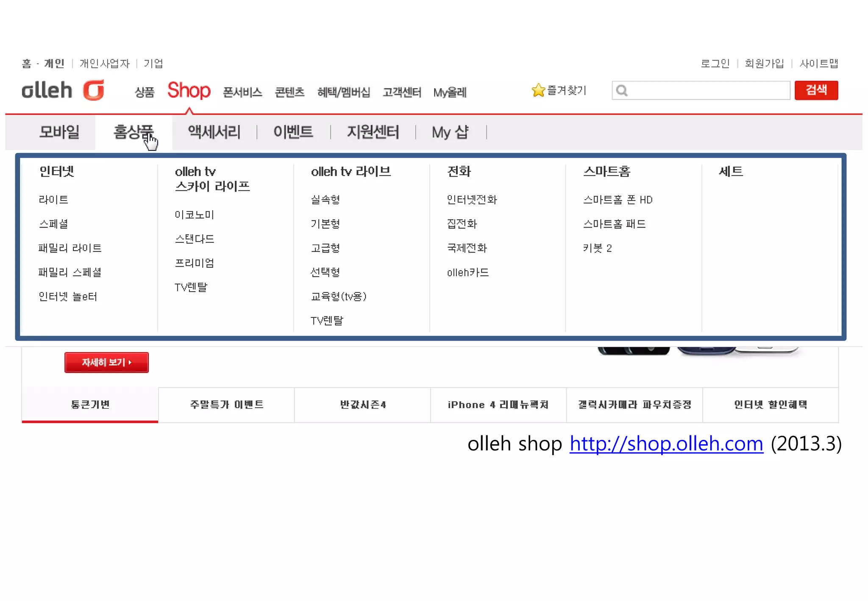Select the iPhone 4 리매뉴팩쳐 tab
Image resolution: width=868 pixels, height=601 pixels.
pyautogui.click(x=498, y=405)
